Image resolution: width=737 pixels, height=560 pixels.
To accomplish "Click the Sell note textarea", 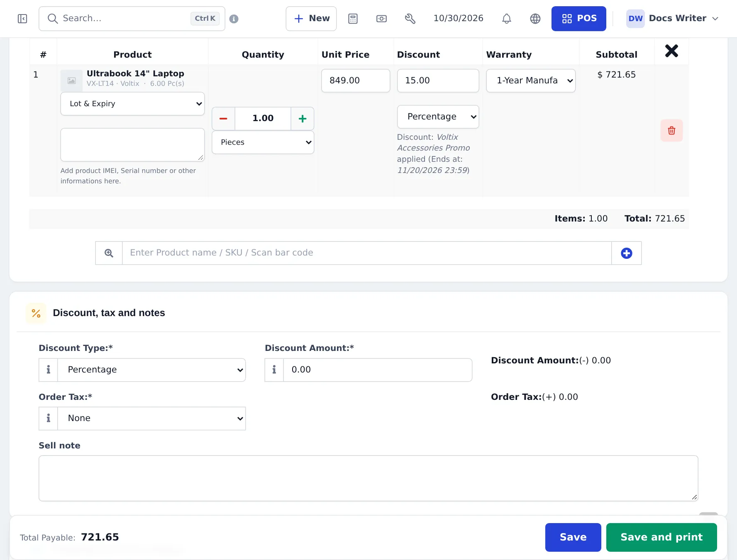I will 368,478.
